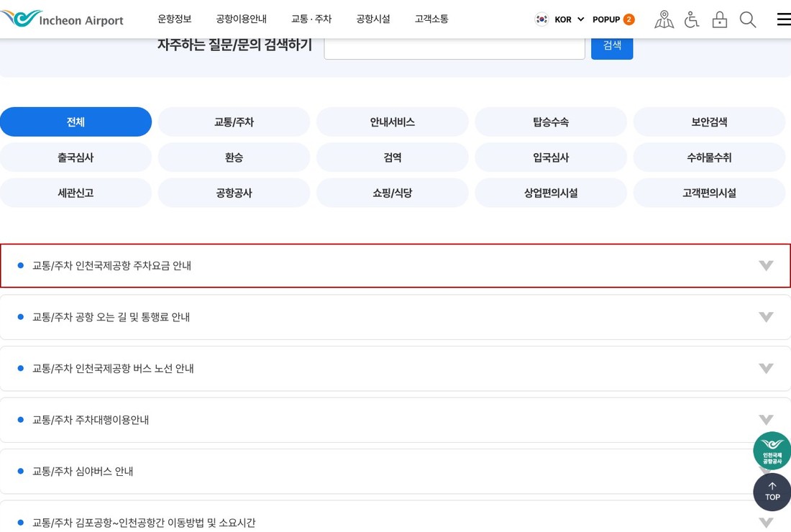The width and height of the screenshot is (791, 532).
Task: Open KOR language dropdown
Action: point(569,19)
